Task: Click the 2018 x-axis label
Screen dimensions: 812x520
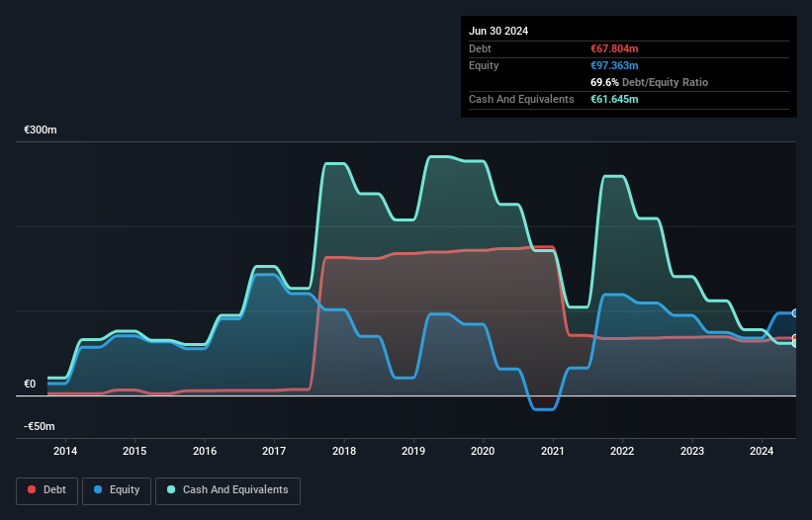Action: 344,451
